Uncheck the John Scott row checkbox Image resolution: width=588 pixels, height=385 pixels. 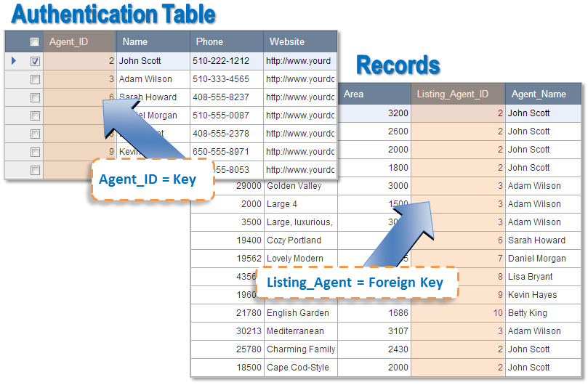tap(35, 61)
